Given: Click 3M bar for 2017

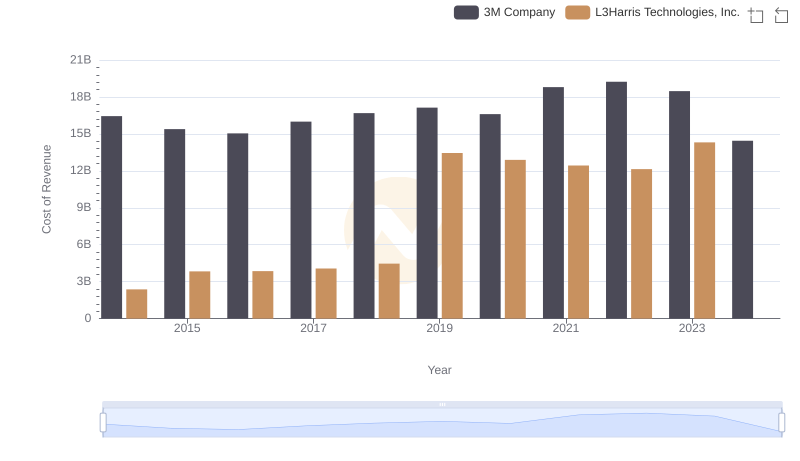Looking at the screenshot, I should (x=301, y=220).
